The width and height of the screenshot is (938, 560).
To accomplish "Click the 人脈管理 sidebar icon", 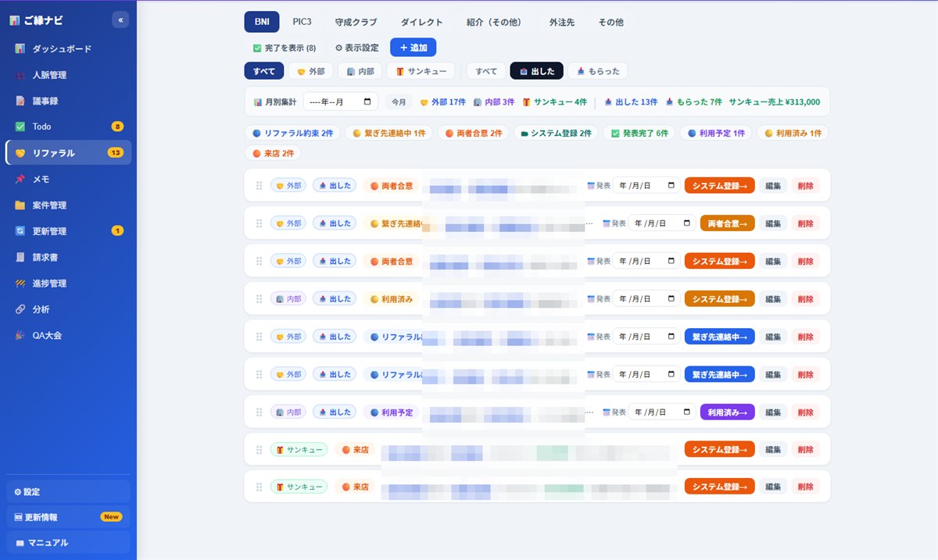I will pyautogui.click(x=20, y=76).
